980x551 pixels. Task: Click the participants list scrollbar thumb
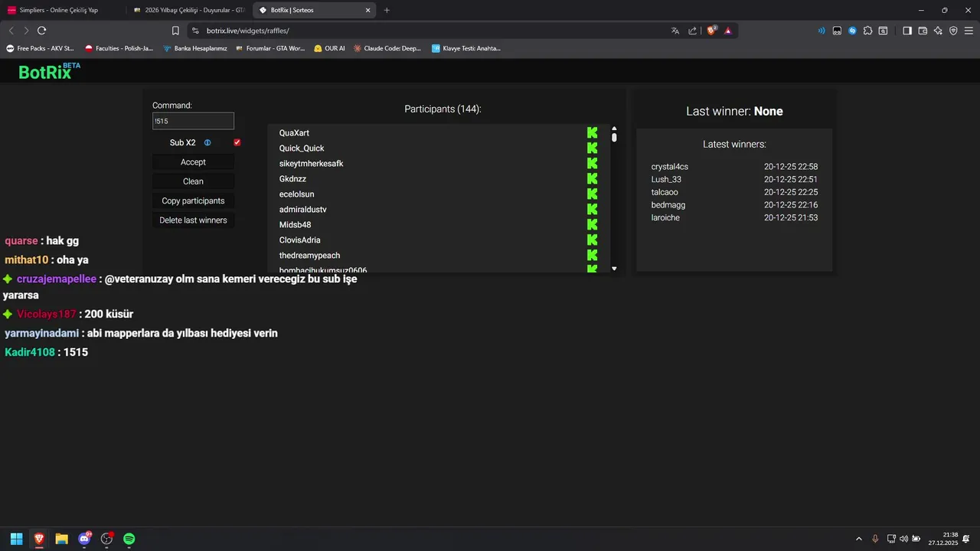coord(614,138)
